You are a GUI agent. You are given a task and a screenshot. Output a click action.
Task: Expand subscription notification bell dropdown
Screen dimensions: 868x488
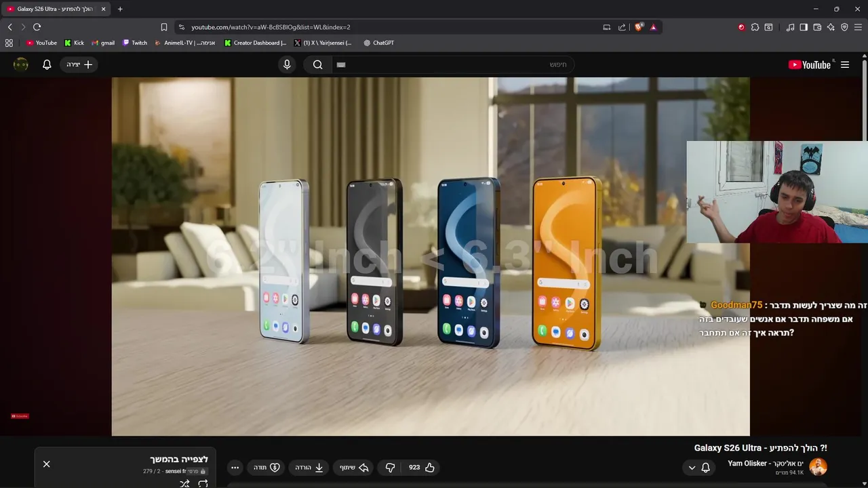click(698, 468)
